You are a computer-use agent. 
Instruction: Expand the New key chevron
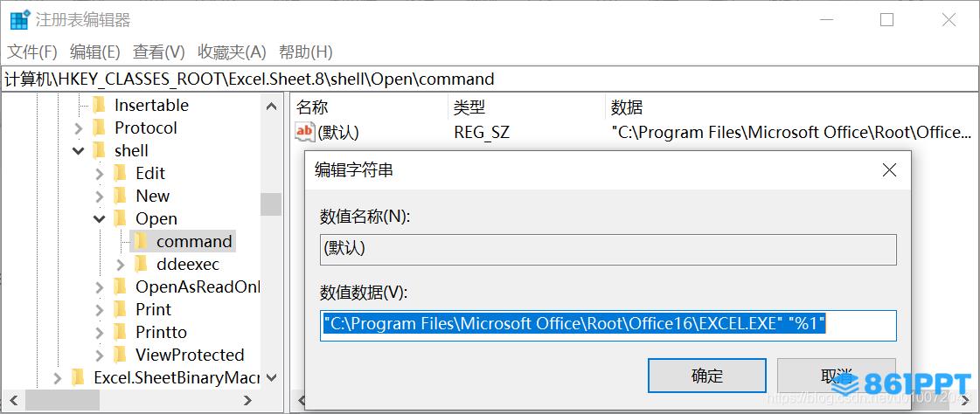tap(99, 196)
